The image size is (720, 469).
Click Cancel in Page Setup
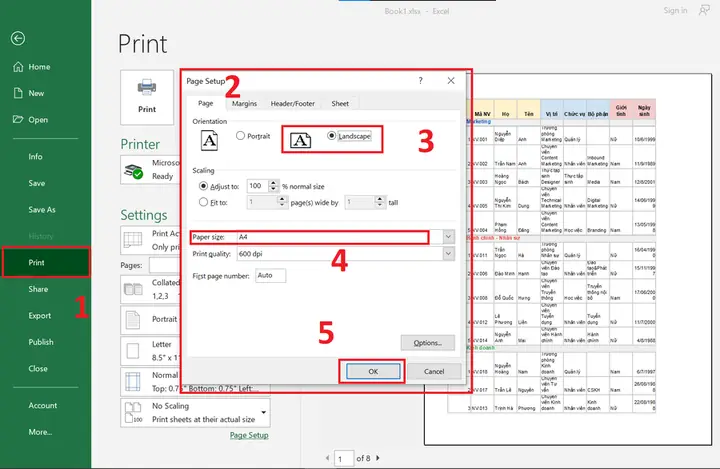point(434,371)
